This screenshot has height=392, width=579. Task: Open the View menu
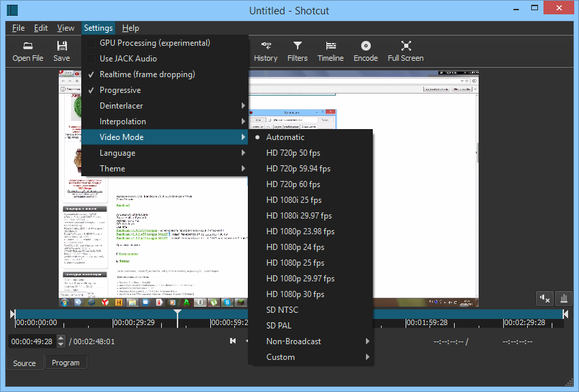[x=66, y=28]
